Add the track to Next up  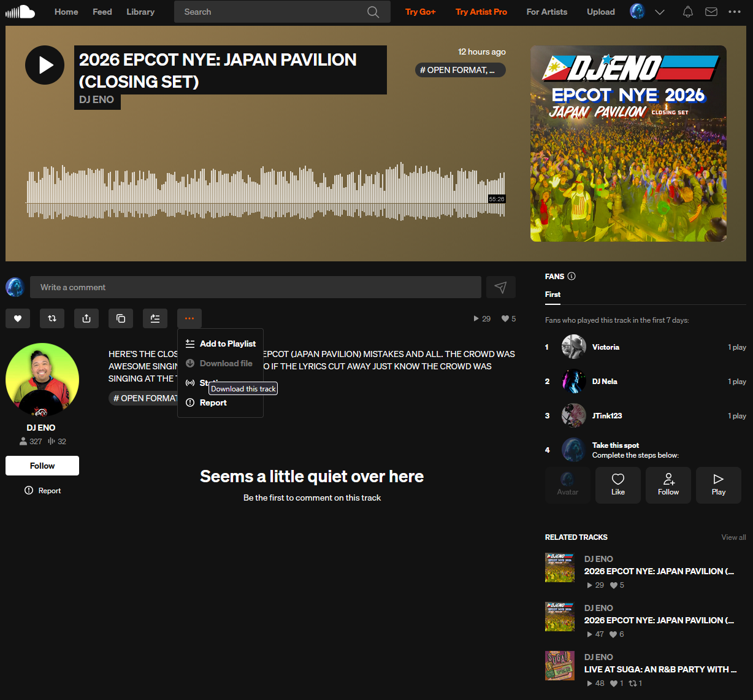point(155,318)
